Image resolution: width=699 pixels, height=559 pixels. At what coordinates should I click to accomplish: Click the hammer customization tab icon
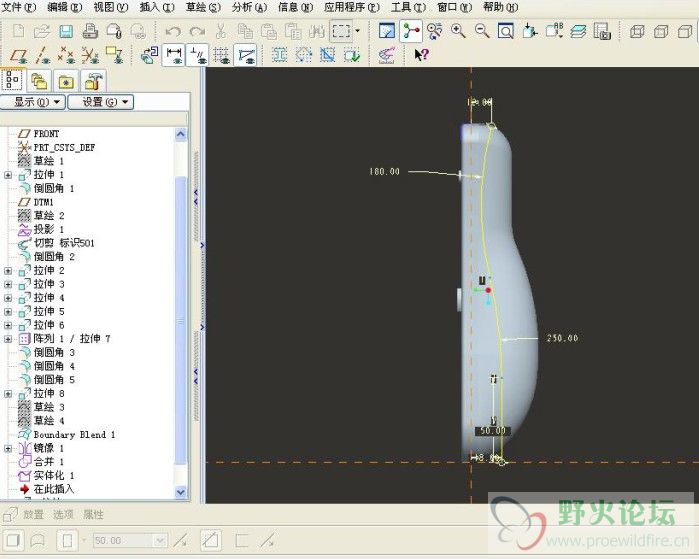[94, 81]
